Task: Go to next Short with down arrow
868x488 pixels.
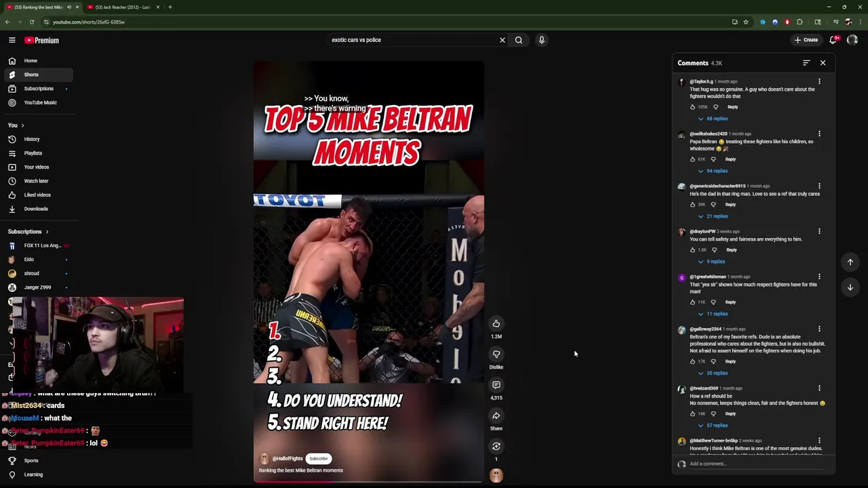Action: point(850,287)
